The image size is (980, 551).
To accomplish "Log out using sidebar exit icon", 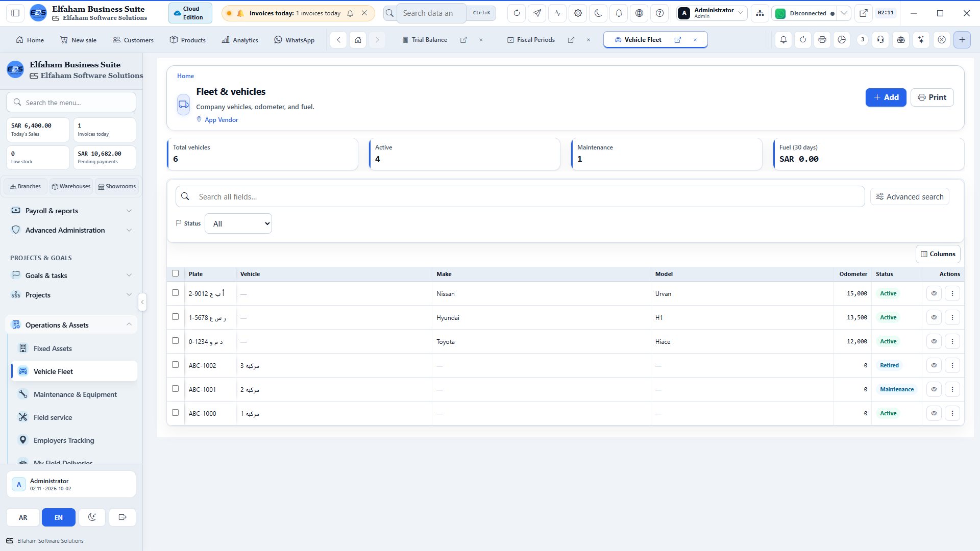I will tap(122, 517).
